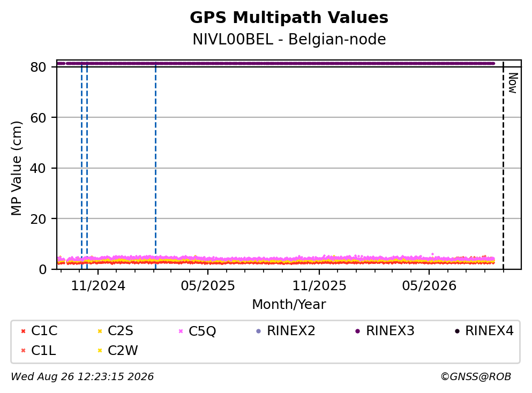Click the 05/2025 axis tick label

(x=208, y=286)
